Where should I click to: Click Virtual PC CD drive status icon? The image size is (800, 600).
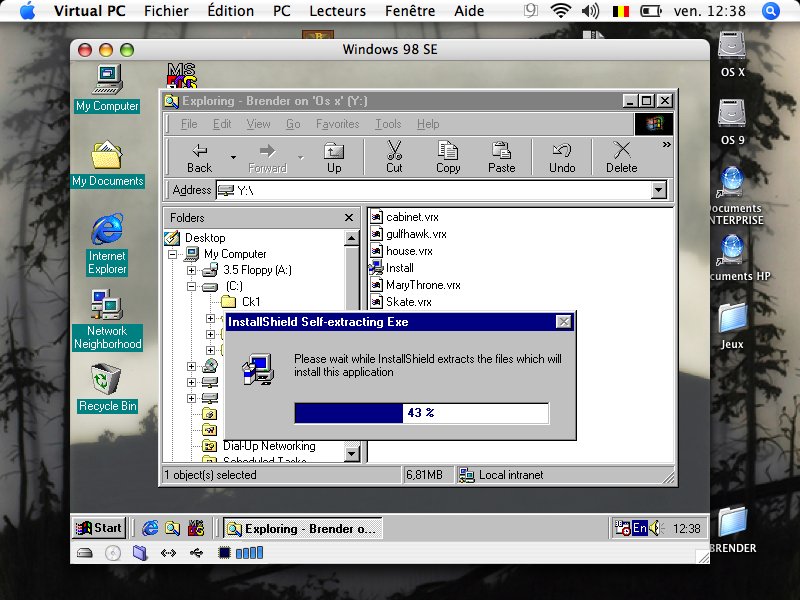click(x=113, y=553)
